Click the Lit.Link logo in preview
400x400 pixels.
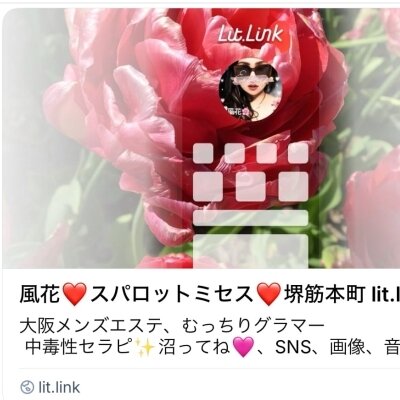tap(250, 34)
